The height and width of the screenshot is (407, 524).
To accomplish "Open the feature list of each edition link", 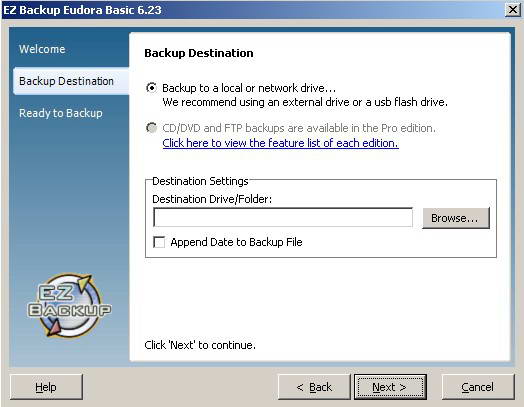I will pos(280,143).
